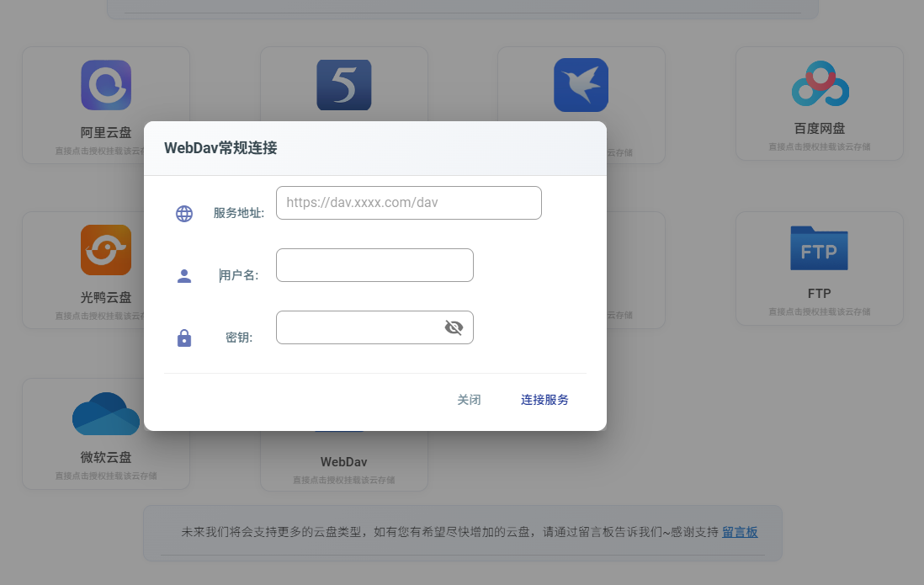Select the blue number 5 drive icon
The image size is (924, 585).
coord(344,85)
